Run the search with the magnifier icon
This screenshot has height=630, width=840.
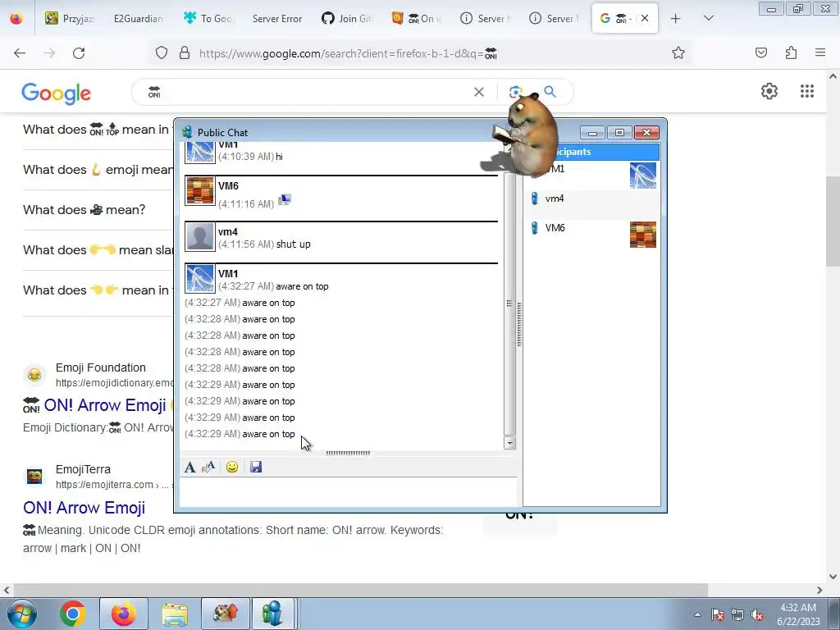click(x=550, y=92)
